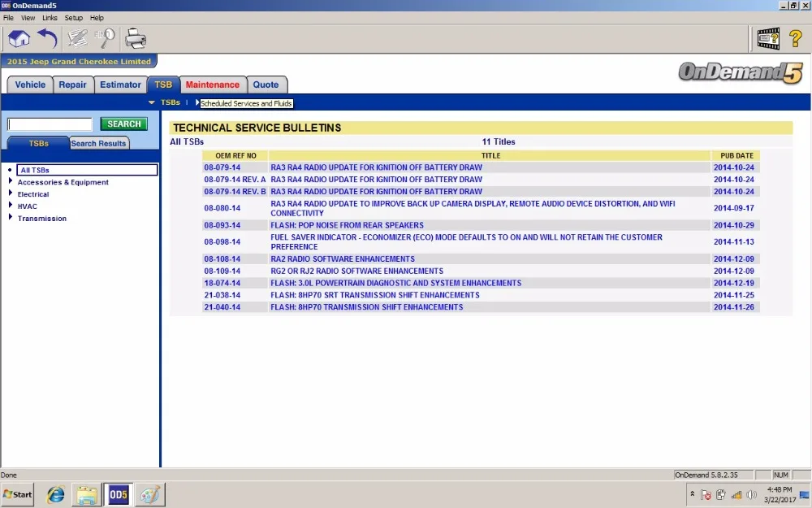Select the Search Results sidebar tab

(98, 144)
